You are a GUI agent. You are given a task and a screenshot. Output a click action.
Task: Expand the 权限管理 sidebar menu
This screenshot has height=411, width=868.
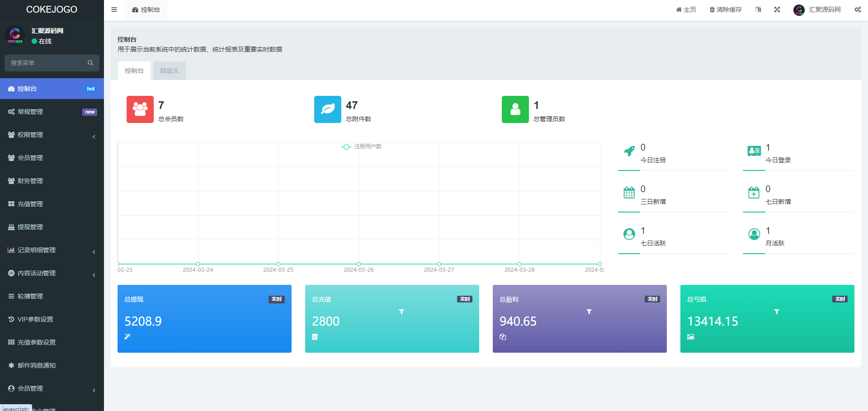(52, 135)
